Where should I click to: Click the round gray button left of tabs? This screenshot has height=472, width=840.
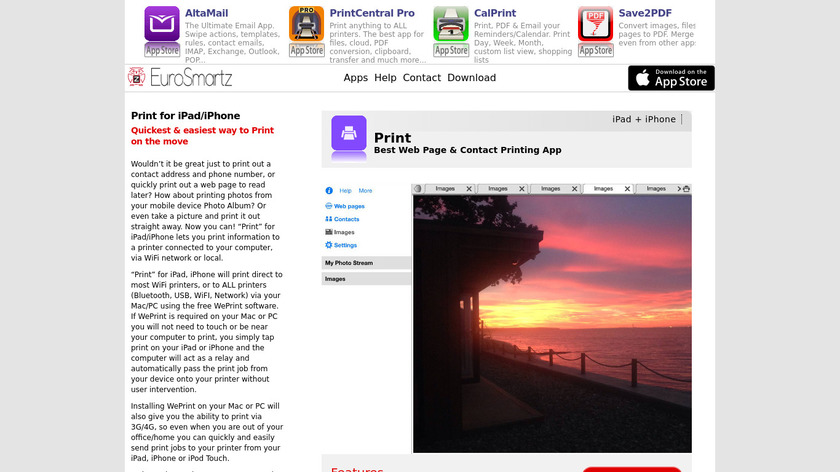point(418,189)
